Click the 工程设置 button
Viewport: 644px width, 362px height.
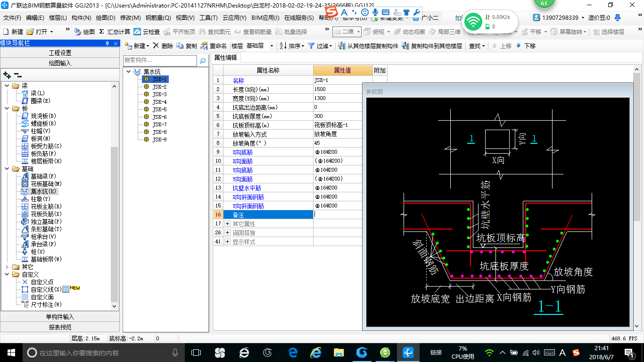pyautogui.click(x=60, y=53)
